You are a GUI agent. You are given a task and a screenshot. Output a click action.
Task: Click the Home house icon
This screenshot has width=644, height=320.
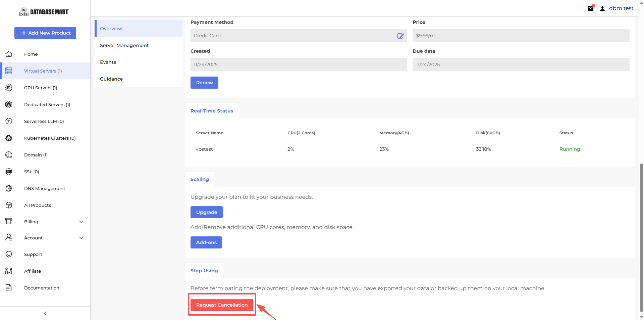click(x=9, y=54)
